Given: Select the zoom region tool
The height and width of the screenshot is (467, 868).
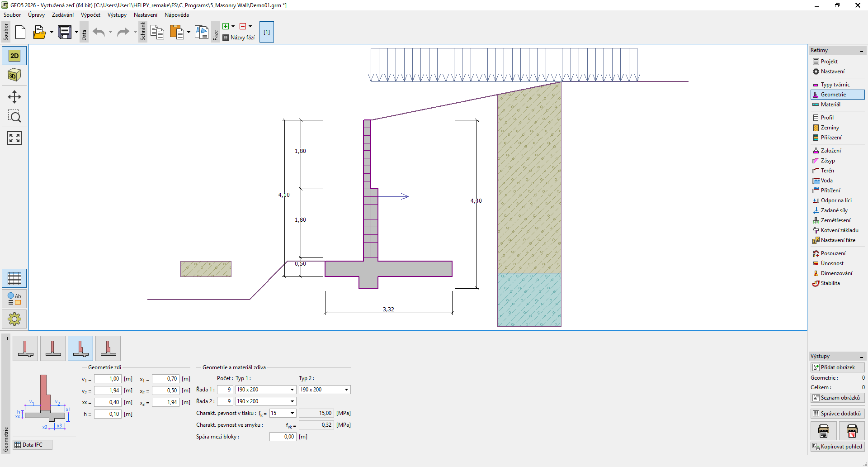Looking at the screenshot, I should coord(14,117).
